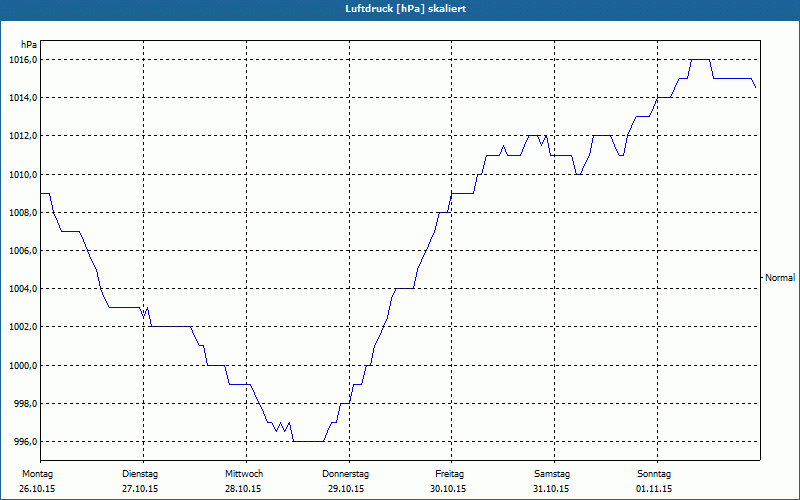Click the 1000,0 y-axis value

point(23,365)
